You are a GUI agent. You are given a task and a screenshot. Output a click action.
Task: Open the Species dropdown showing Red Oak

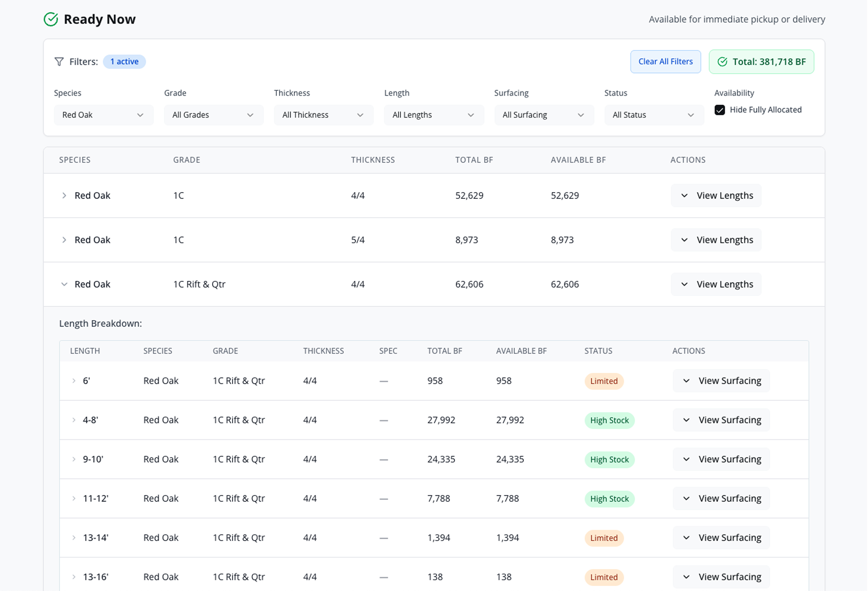click(x=104, y=115)
